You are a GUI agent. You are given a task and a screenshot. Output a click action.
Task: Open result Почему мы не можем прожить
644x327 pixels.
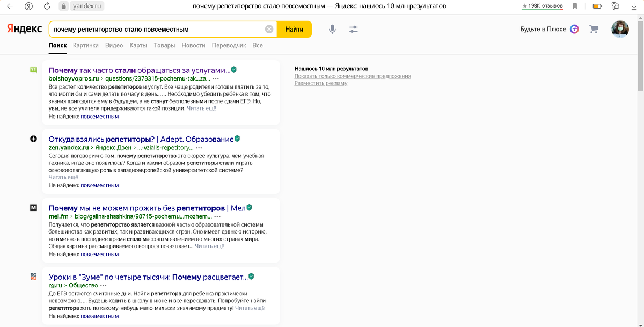pyautogui.click(x=147, y=207)
